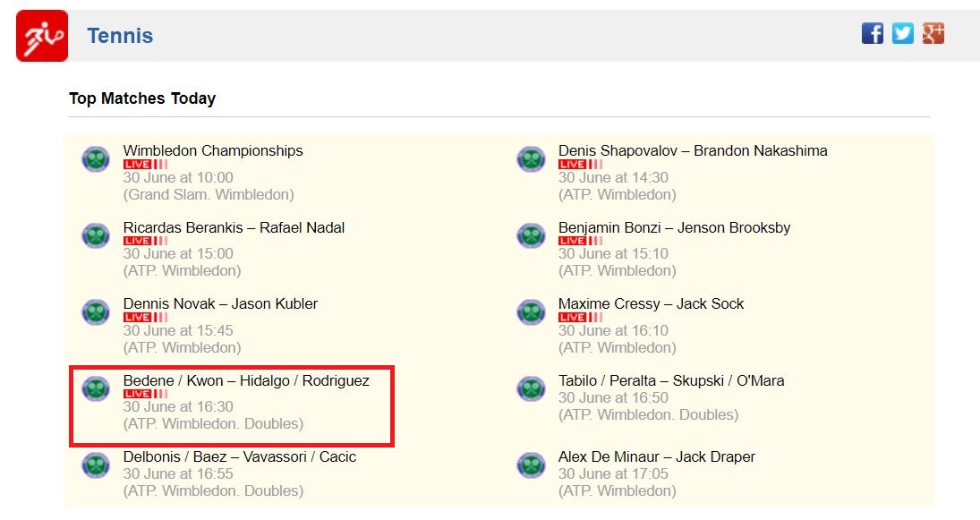
Task: Click the 'Top Matches Today' heading
Action: 142,98
